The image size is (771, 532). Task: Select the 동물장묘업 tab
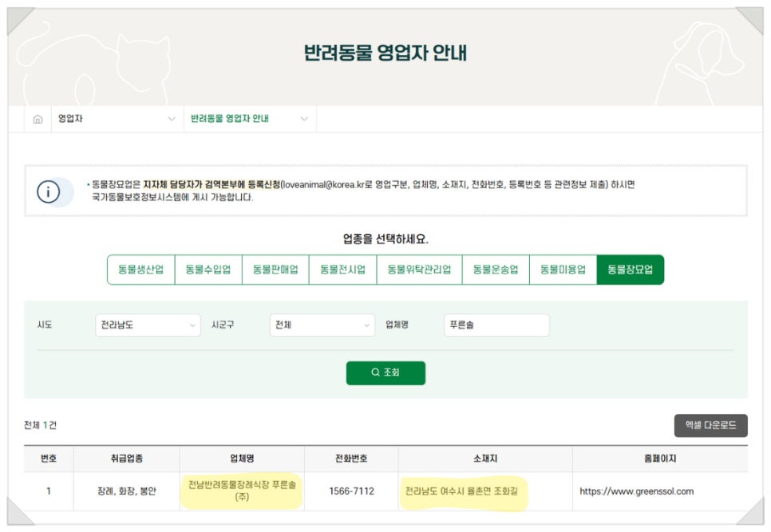631,270
